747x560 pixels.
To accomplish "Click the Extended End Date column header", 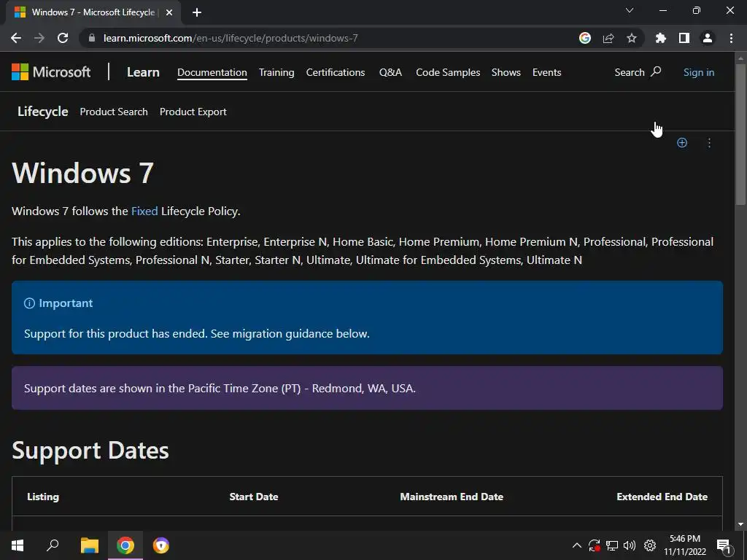I will (662, 497).
